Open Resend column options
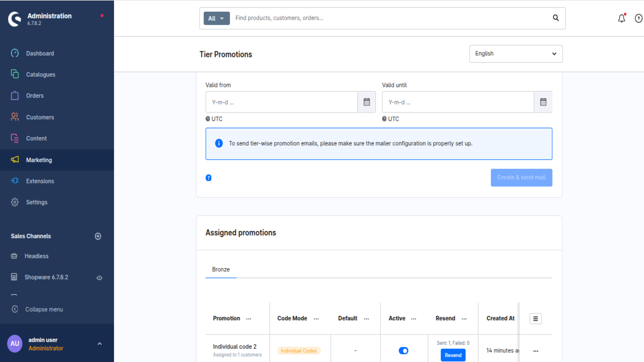Screen dimensions: 644x362 pyautogui.click(x=464, y=319)
